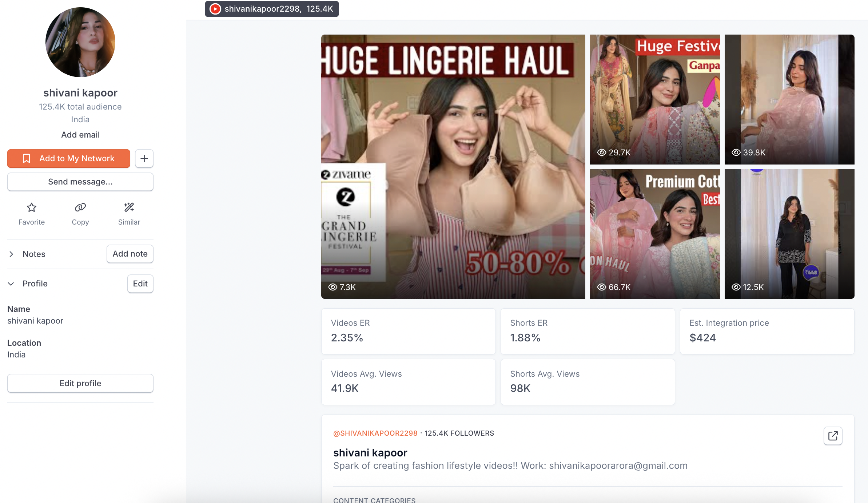Click the Edit profile button
Screen dimensions: 868x503
80,383
